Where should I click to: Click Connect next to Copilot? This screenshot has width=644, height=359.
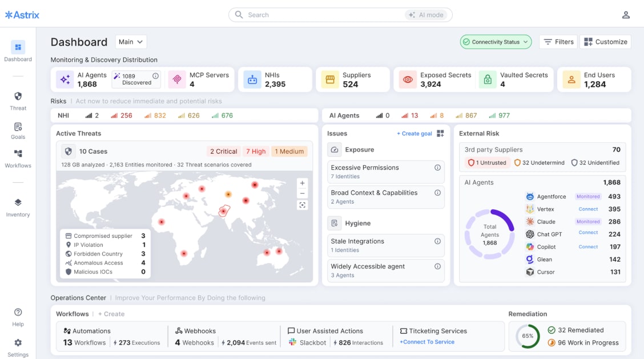[x=588, y=247]
